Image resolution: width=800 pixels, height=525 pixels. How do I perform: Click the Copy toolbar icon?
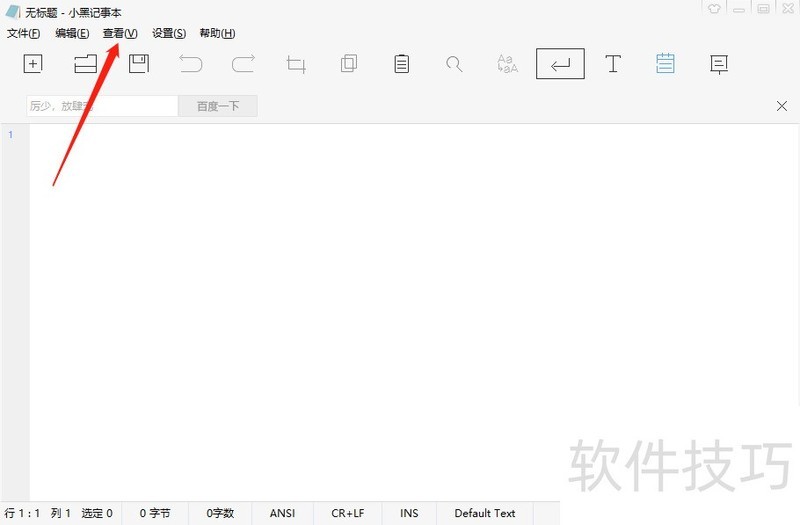coord(348,64)
